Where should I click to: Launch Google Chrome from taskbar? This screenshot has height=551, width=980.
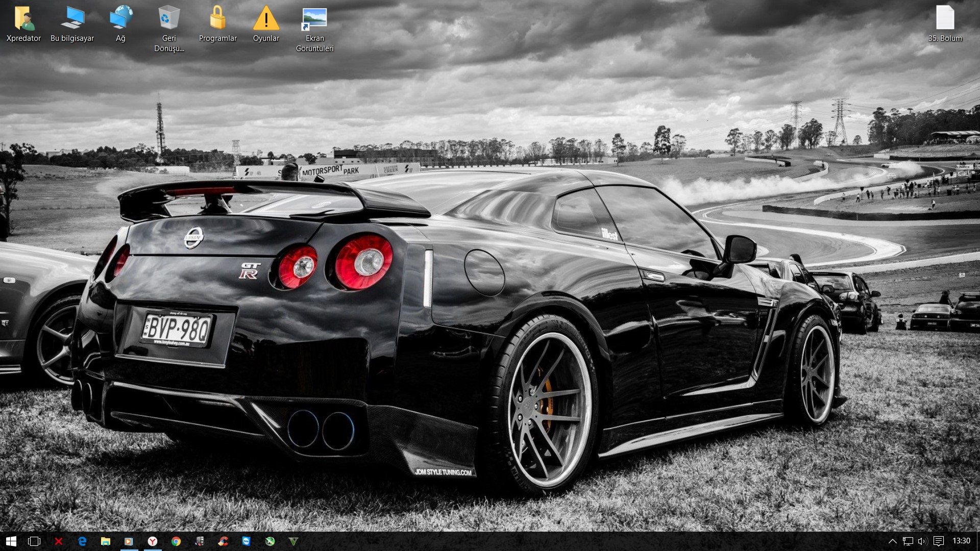(x=176, y=541)
